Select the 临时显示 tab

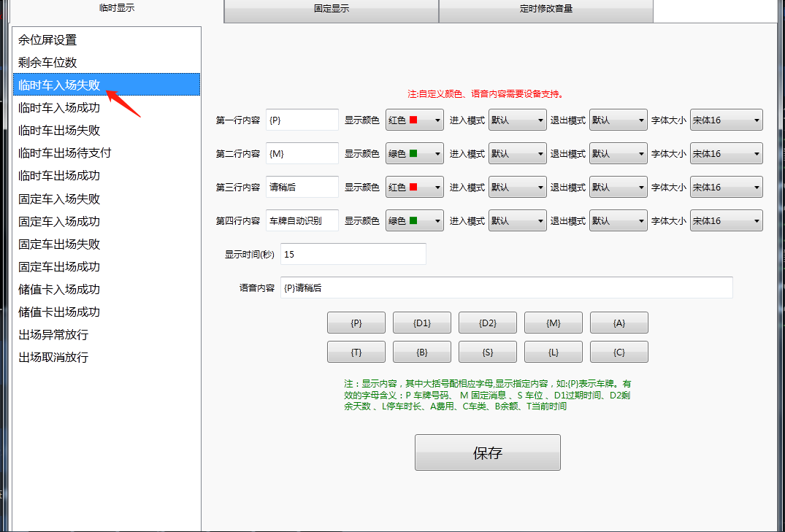(117, 9)
